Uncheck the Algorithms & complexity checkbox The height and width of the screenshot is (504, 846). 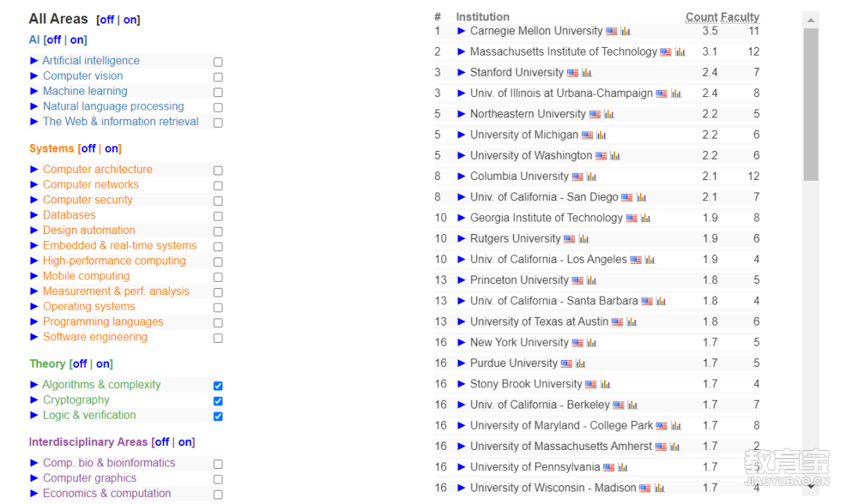(x=218, y=386)
